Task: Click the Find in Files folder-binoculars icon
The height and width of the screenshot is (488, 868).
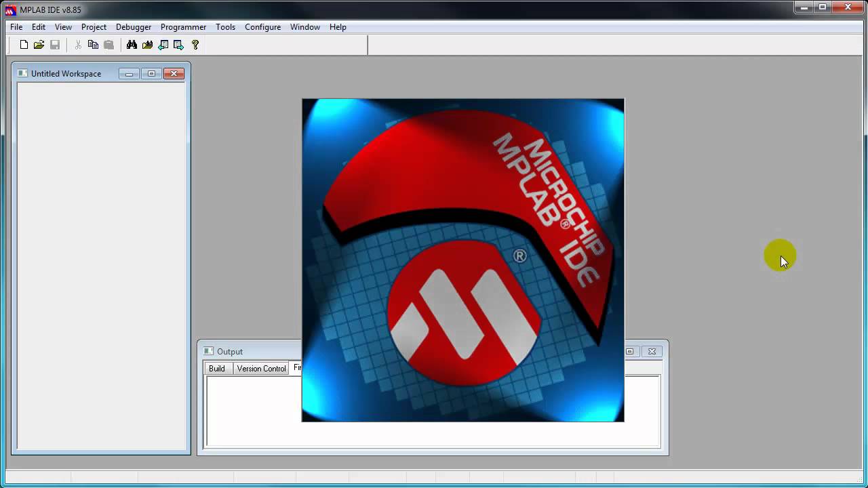Action: coord(147,45)
